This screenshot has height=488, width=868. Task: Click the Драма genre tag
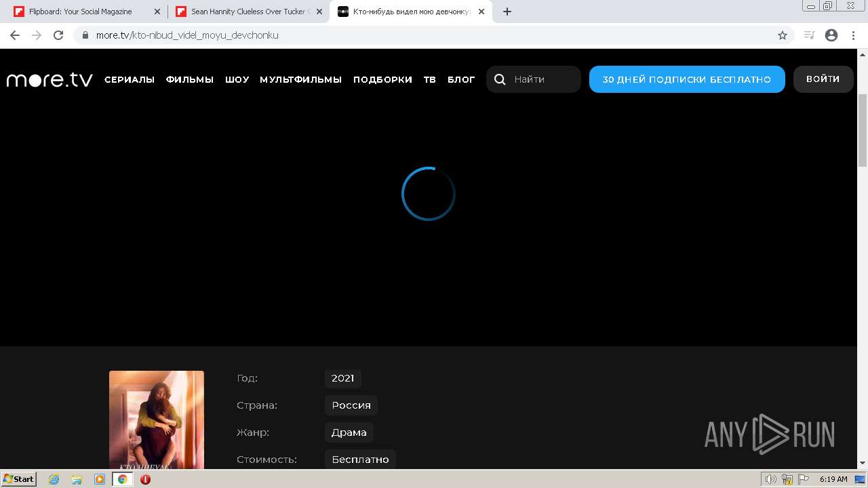349,432
